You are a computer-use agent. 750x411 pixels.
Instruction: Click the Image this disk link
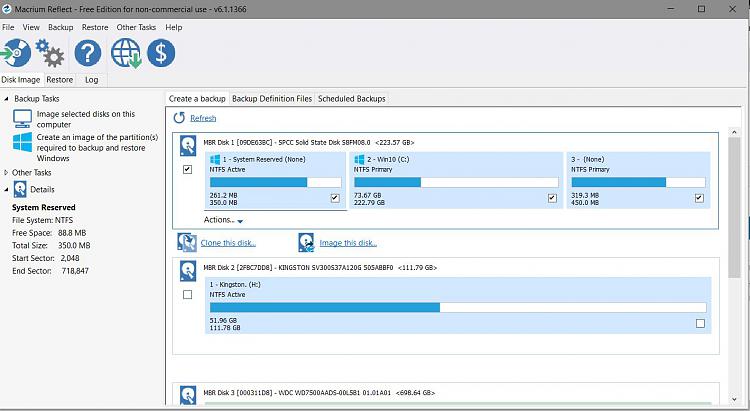coord(348,243)
